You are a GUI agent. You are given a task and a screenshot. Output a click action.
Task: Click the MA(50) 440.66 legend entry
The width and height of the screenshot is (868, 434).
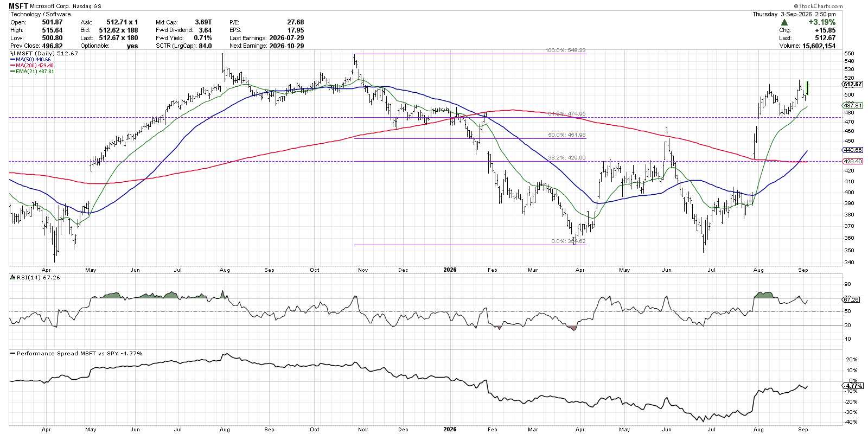click(x=33, y=60)
